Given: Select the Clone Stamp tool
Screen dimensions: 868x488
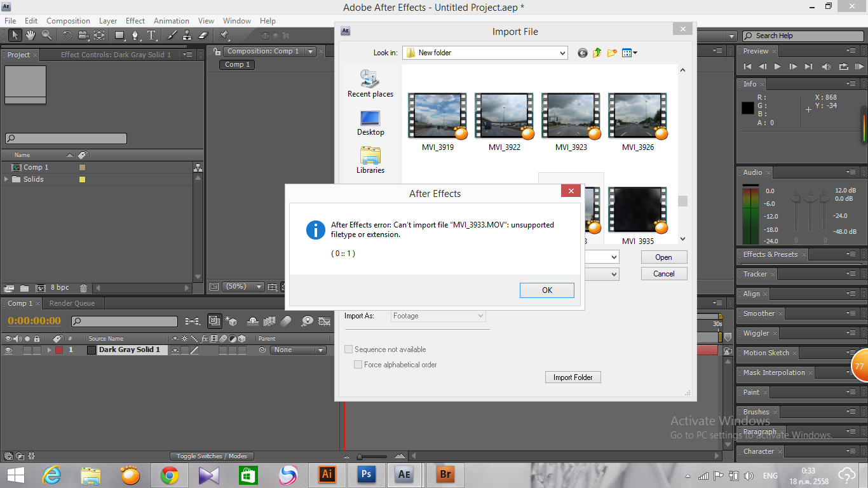Looking at the screenshot, I should tap(187, 36).
